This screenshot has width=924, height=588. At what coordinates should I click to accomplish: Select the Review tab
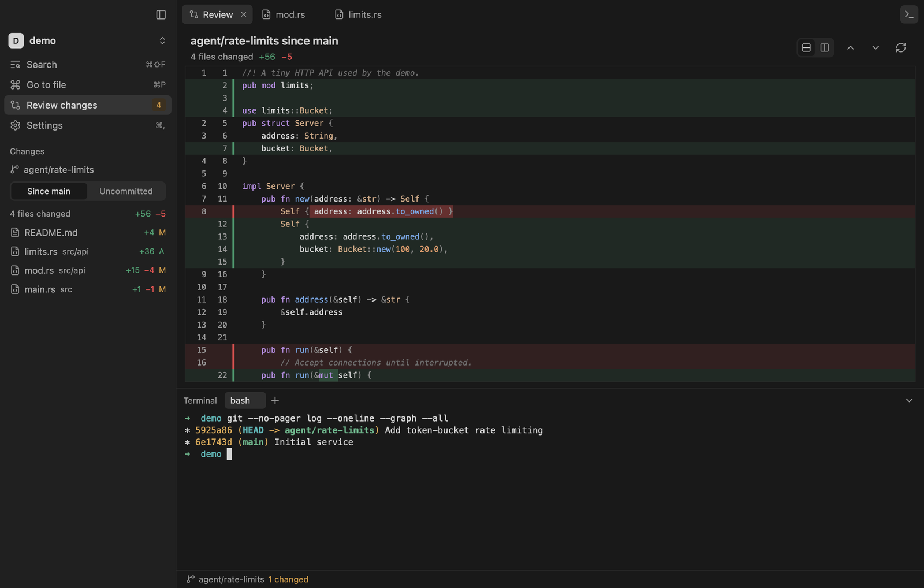(217, 14)
